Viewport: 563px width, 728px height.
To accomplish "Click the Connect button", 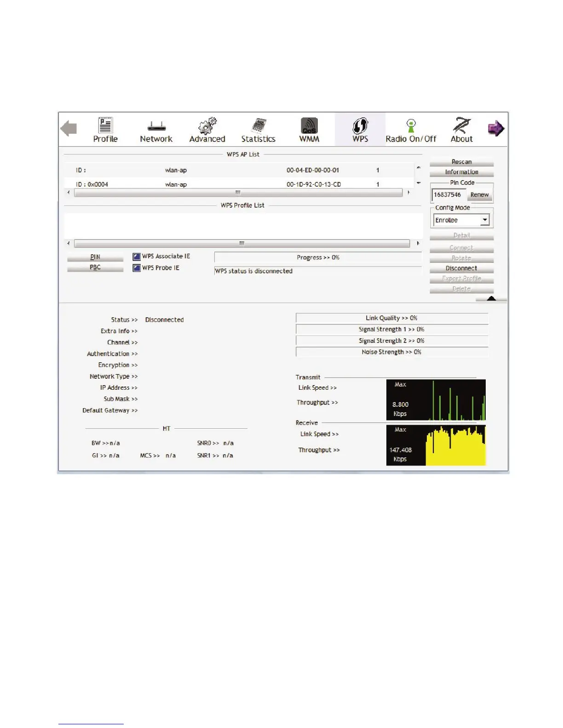I will [461, 248].
